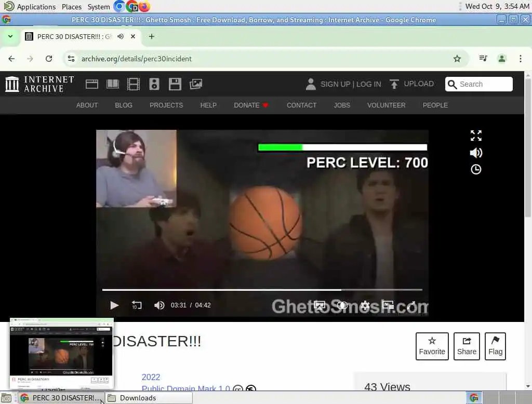532x404 pixels.
Task: Click the upload arrow icon
Action: pyautogui.click(x=394, y=84)
